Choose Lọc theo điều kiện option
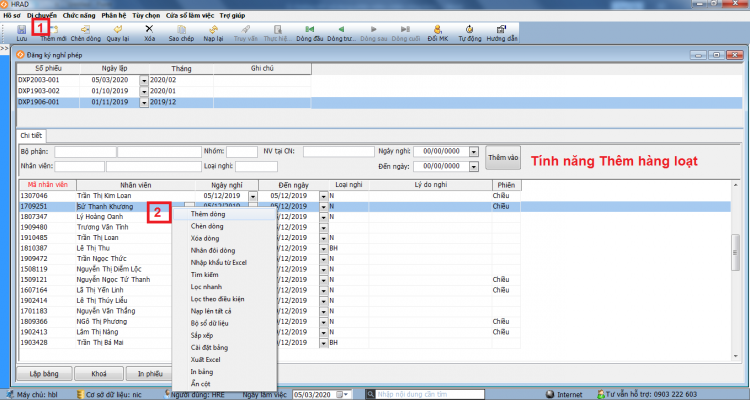The height and width of the screenshot is (400, 750). [x=224, y=299]
